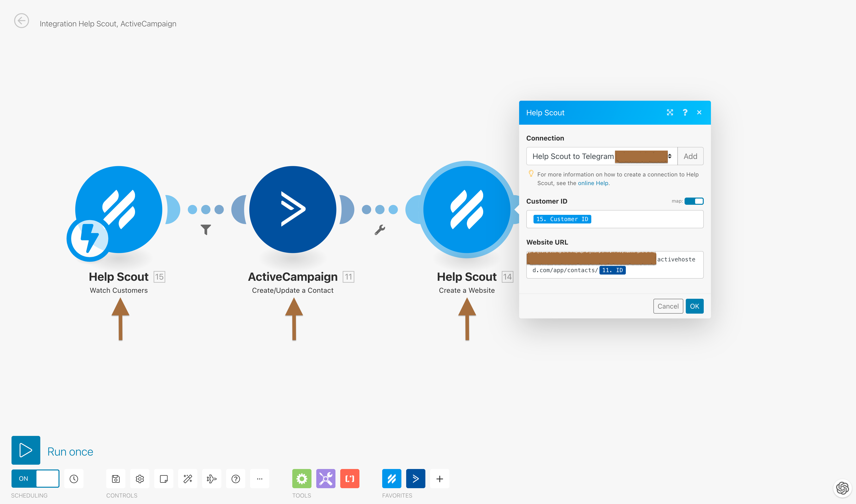Cancel the Help Scout dialog
The image size is (856, 504).
coord(668,306)
